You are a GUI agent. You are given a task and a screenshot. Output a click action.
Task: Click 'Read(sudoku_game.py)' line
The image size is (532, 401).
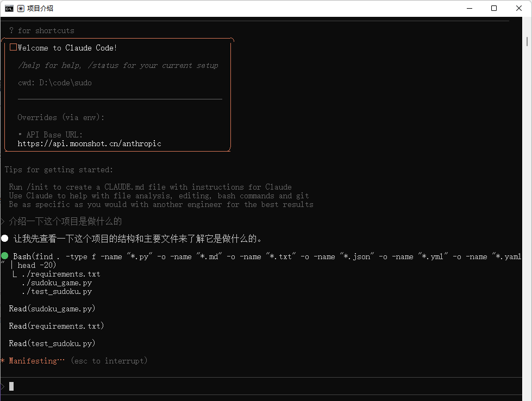52,309
